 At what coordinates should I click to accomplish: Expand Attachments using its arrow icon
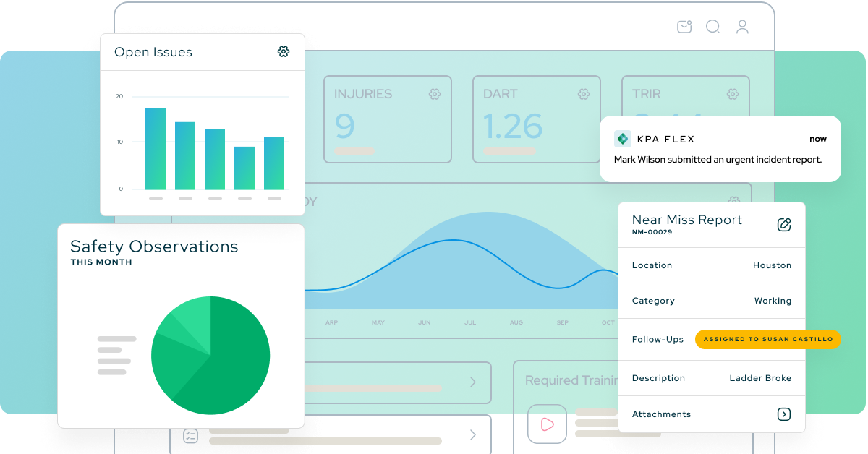[783, 414]
